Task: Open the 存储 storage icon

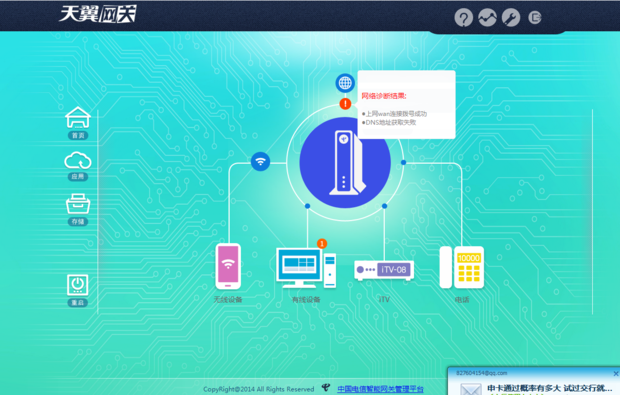Action: tap(78, 210)
